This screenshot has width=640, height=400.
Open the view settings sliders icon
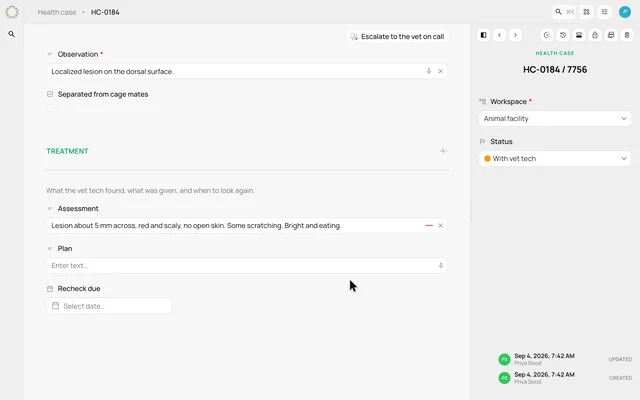pyautogui.click(x=604, y=12)
